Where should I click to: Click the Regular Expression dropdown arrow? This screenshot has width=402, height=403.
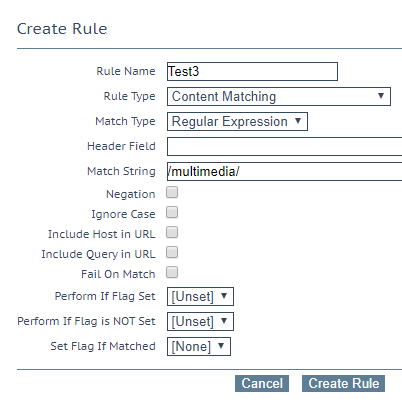pyautogui.click(x=298, y=121)
